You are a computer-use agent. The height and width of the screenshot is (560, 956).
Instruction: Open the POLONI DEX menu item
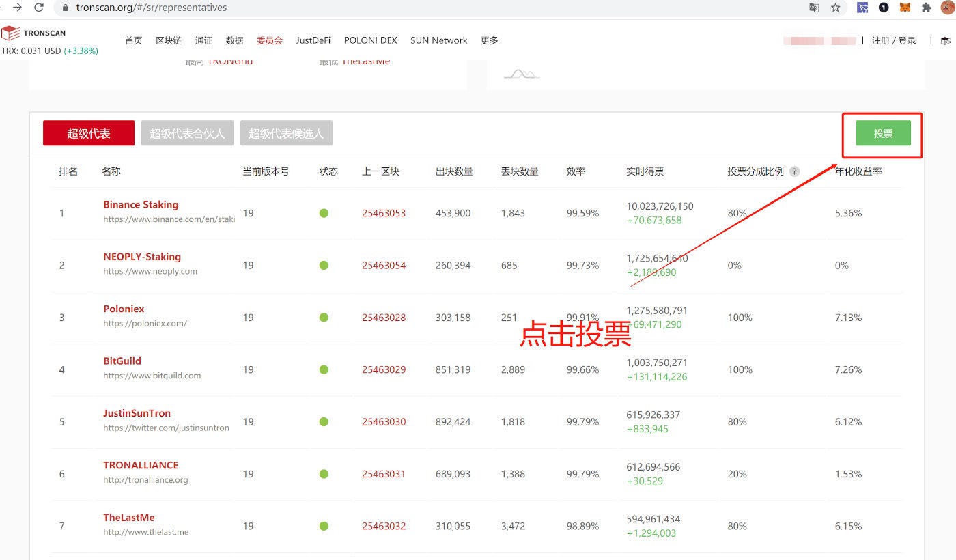click(x=370, y=40)
